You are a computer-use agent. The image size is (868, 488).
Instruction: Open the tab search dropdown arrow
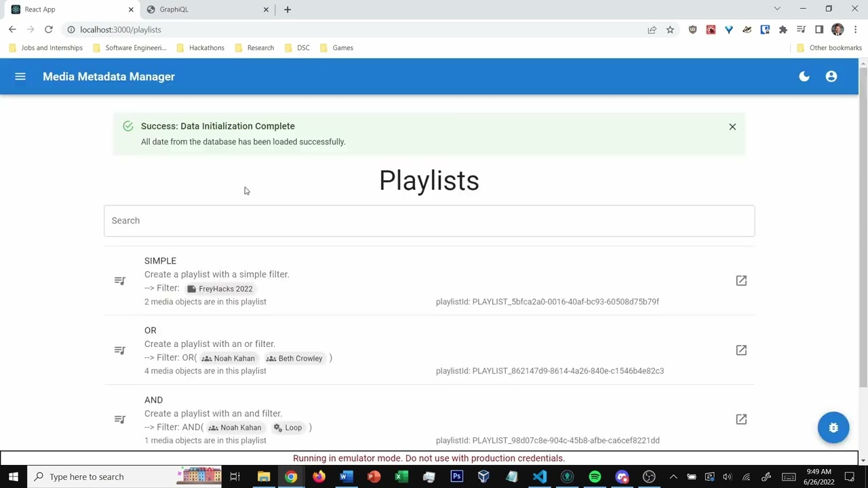777,9
